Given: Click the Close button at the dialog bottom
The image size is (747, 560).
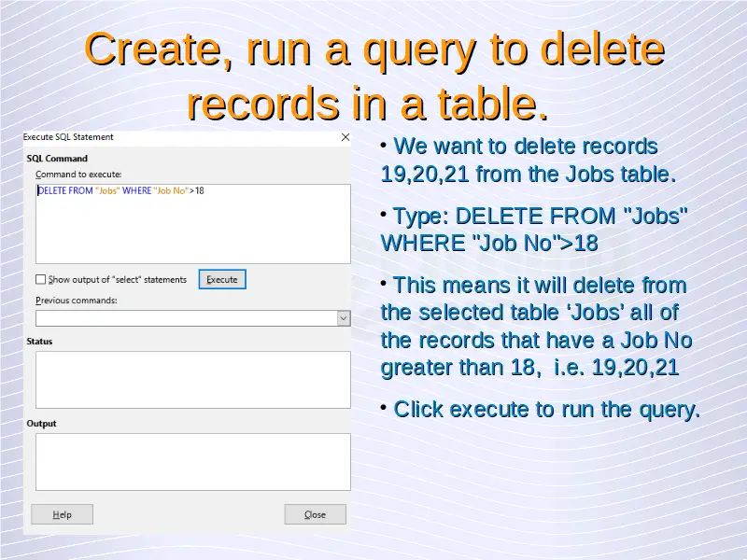Looking at the screenshot, I should pos(315,514).
